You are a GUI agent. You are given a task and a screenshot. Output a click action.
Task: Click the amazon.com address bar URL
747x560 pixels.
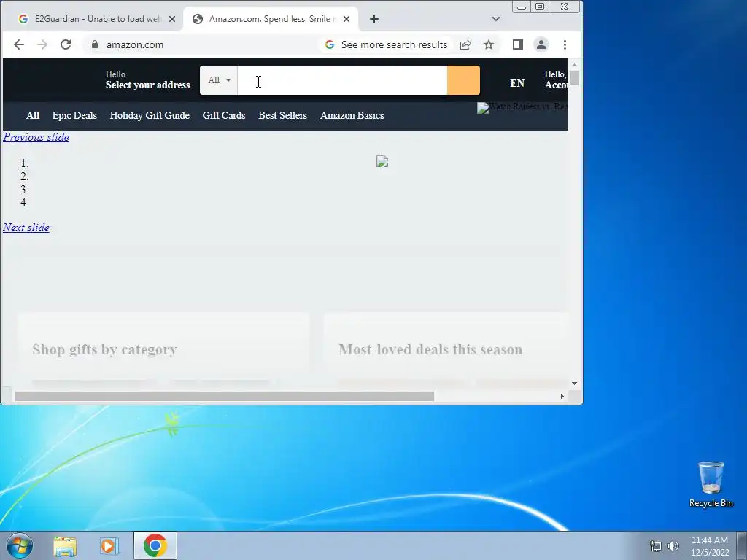click(x=135, y=44)
